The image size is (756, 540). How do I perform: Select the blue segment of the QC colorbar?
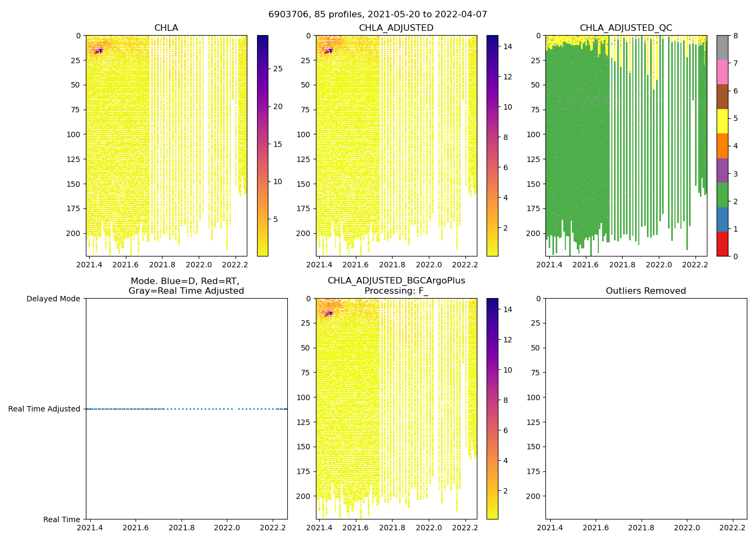tap(722, 219)
